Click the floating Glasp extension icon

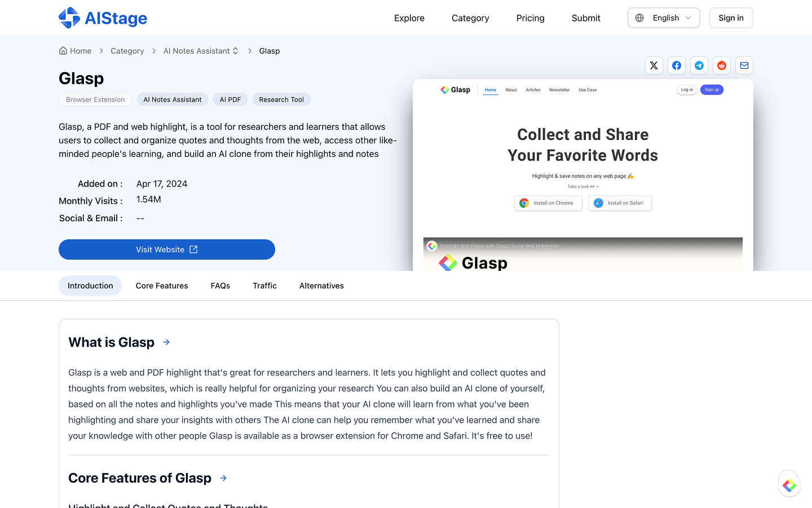point(789,485)
